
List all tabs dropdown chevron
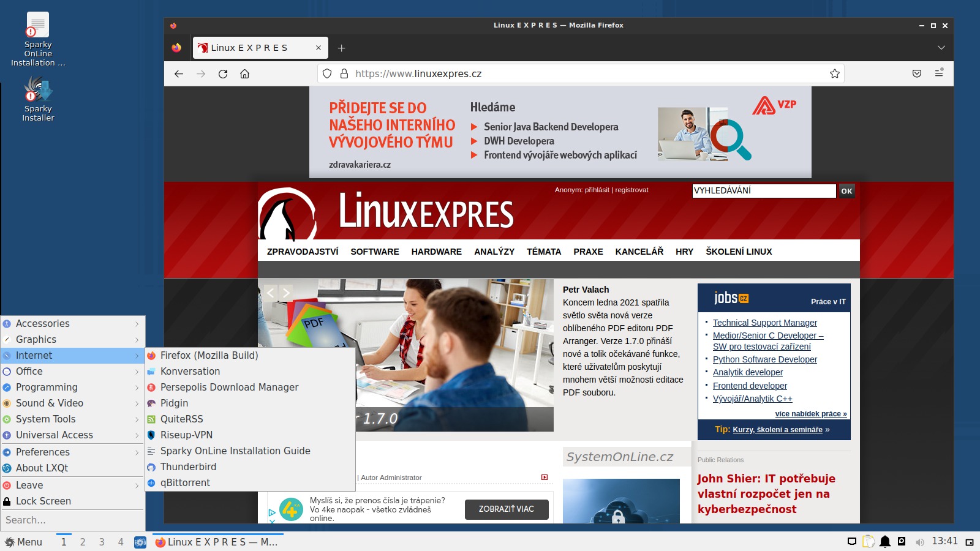coord(941,47)
